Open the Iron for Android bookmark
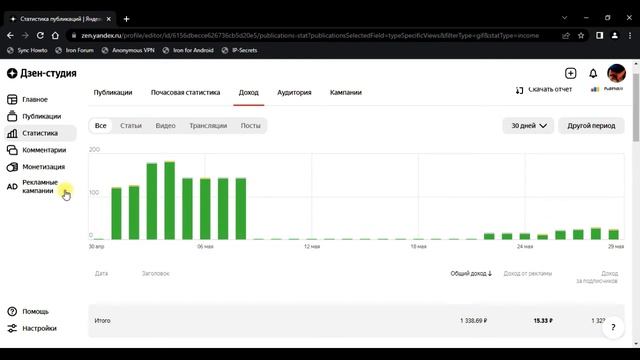This screenshot has width=640, height=360. pos(188,50)
